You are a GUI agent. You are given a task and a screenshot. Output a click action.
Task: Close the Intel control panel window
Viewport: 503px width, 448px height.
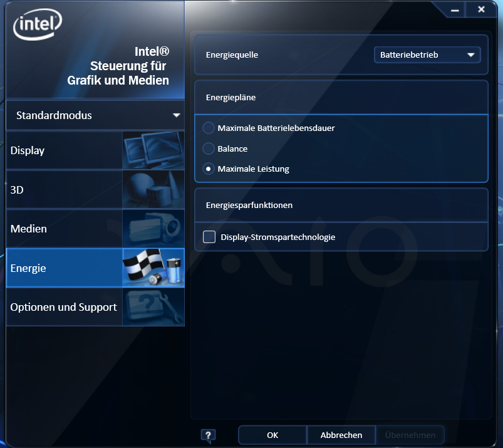tap(481, 9)
